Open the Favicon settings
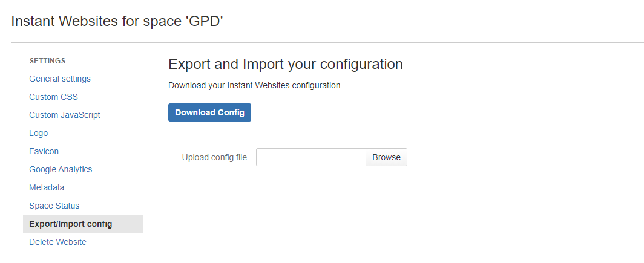644x263 pixels. point(44,151)
